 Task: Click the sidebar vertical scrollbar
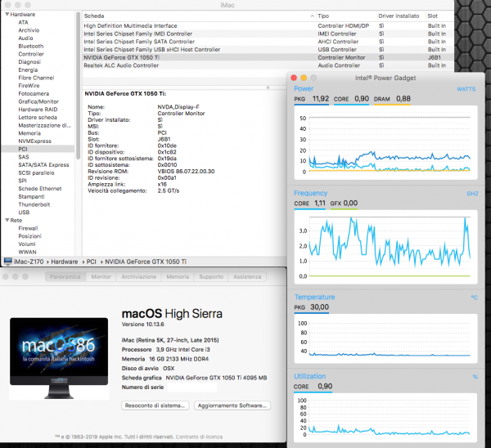[78, 86]
